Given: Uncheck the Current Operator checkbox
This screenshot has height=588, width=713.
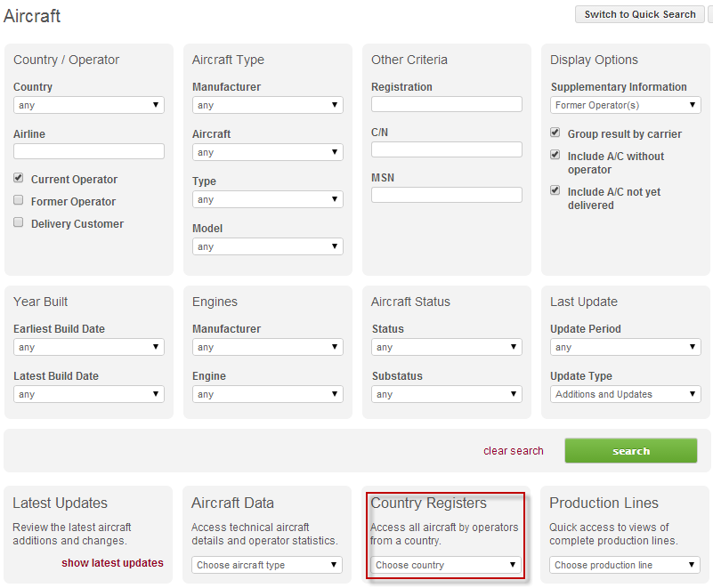Looking at the screenshot, I should (19, 179).
